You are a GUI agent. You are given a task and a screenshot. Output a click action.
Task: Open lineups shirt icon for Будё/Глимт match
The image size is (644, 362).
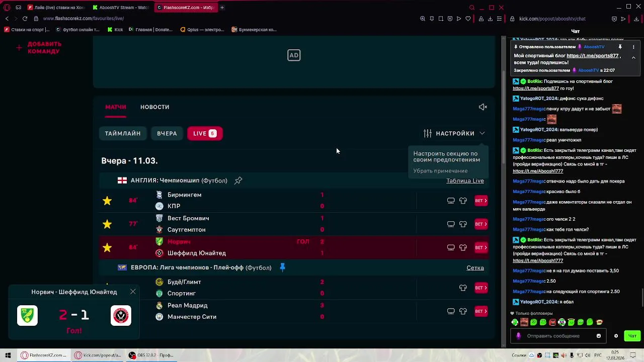coord(463,288)
